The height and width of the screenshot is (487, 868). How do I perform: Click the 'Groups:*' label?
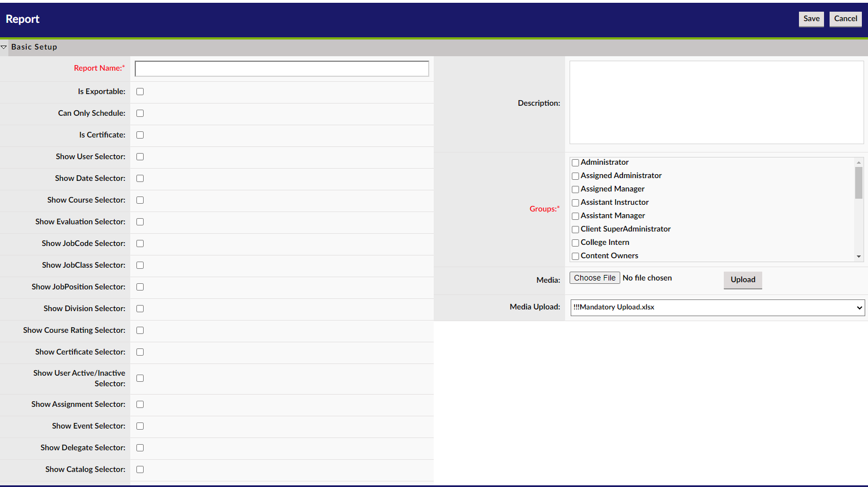[x=545, y=209]
